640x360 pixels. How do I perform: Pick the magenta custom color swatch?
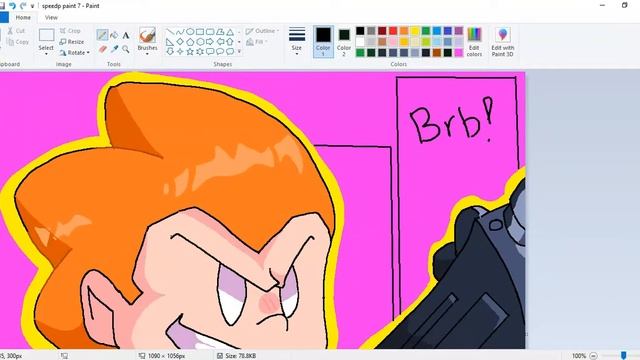coord(459,53)
